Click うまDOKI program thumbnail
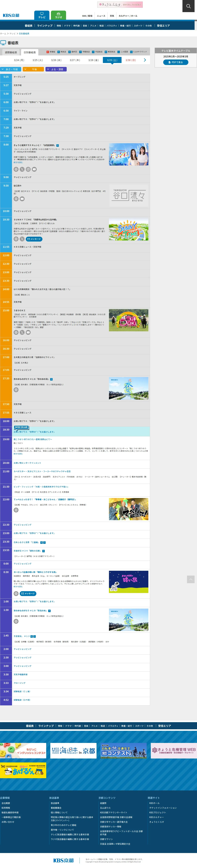Image resolution: width=197 pixels, height=868 pixels. pos(129,320)
